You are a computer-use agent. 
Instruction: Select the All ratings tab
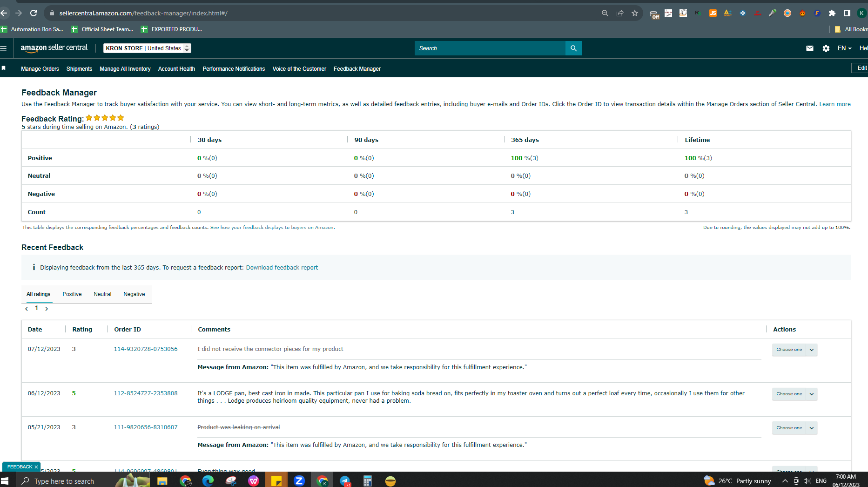pyautogui.click(x=38, y=294)
